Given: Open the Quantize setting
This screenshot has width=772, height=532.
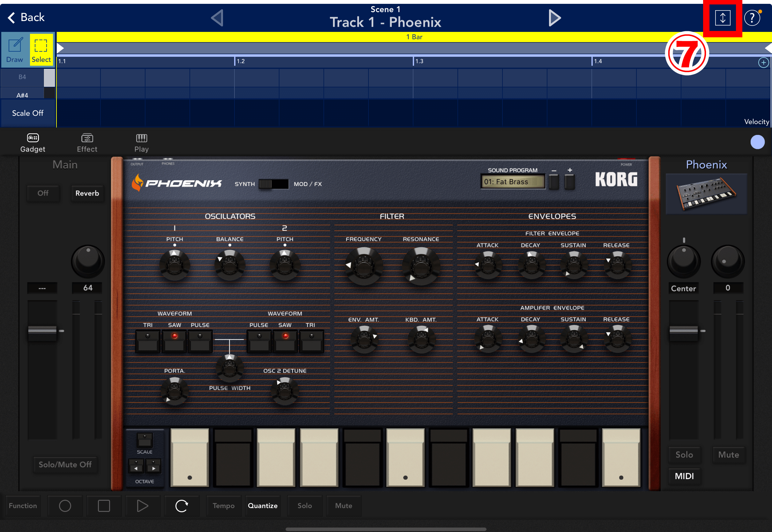Looking at the screenshot, I should [263, 506].
